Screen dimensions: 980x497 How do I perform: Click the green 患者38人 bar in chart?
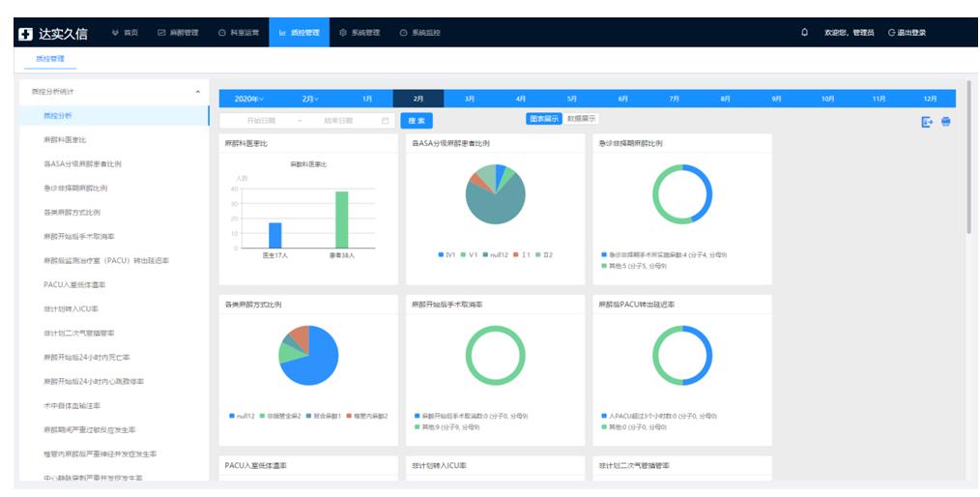(x=341, y=219)
